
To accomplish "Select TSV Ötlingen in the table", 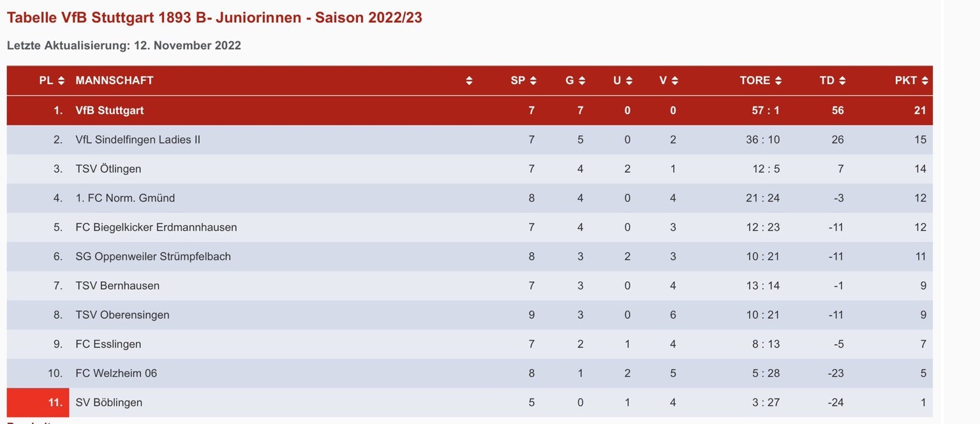I will pyautogui.click(x=108, y=169).
